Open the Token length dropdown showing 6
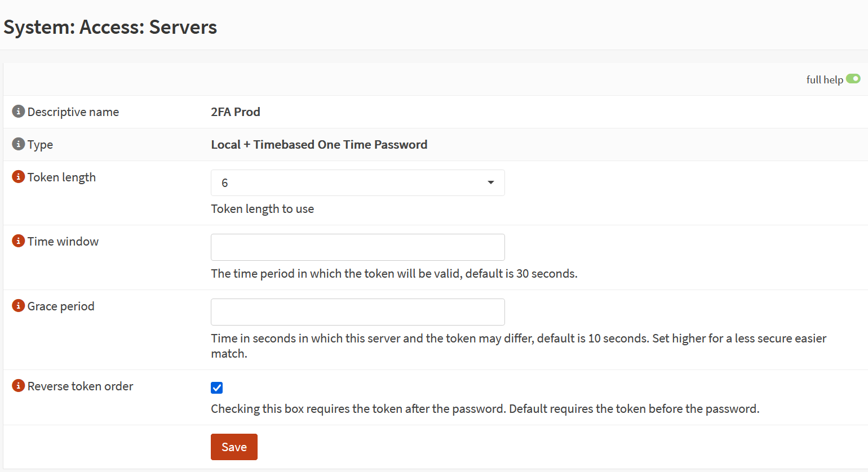868x472 pixels. coord(357,183)
